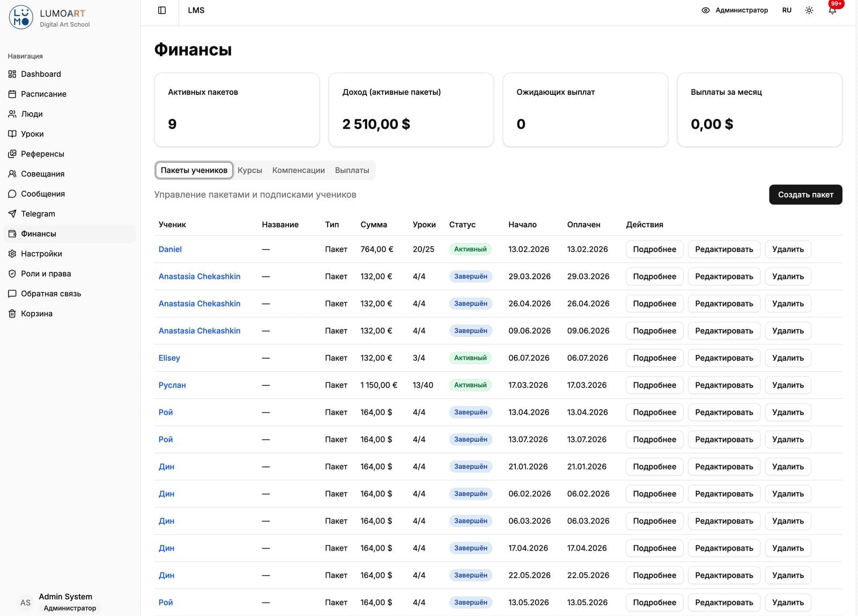
Task: Toggle the light/dark theme sun icon
Action: (x=809, y=10)
